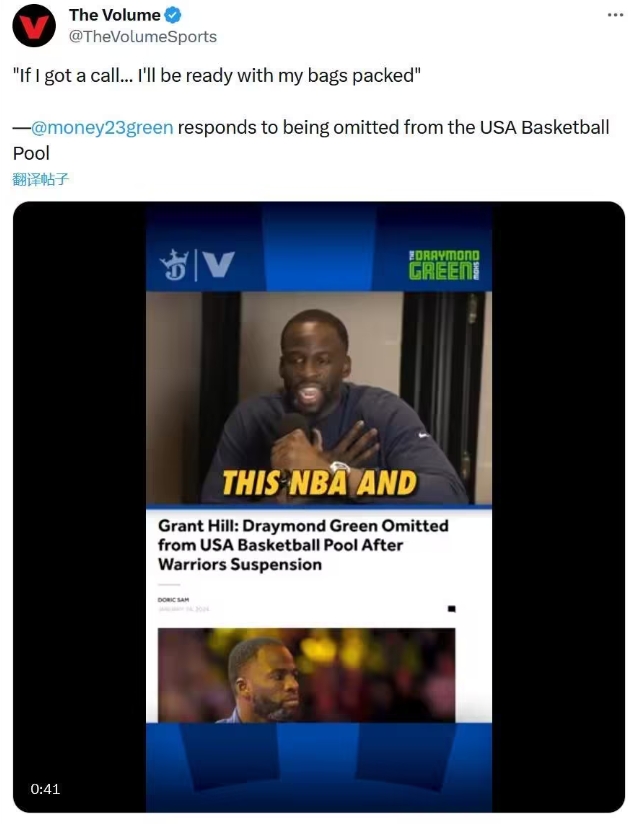The width and height of the screenshot is (637, 824).
Task: Click the yellow THIS NBA AND caption
Action: 320,483
